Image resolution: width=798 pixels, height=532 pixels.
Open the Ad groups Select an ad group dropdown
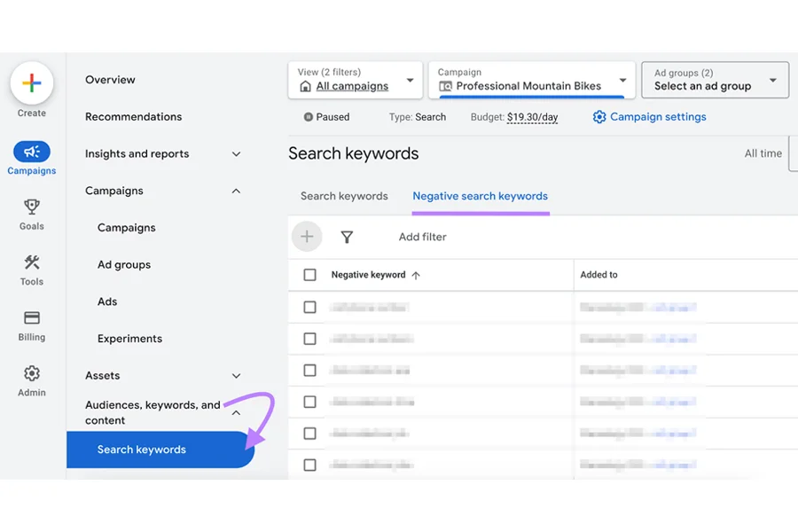715,80
